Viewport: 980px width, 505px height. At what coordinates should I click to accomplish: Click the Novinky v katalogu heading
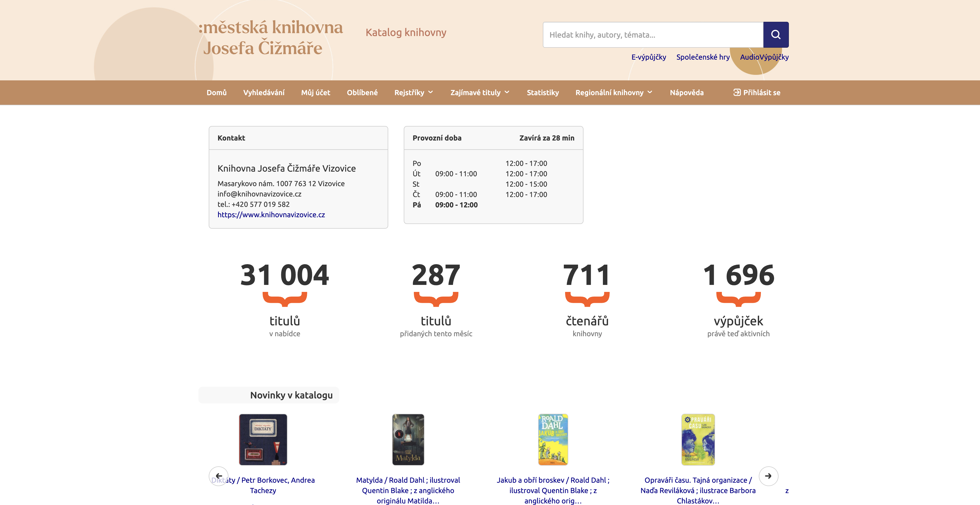(x=291, y=395)
